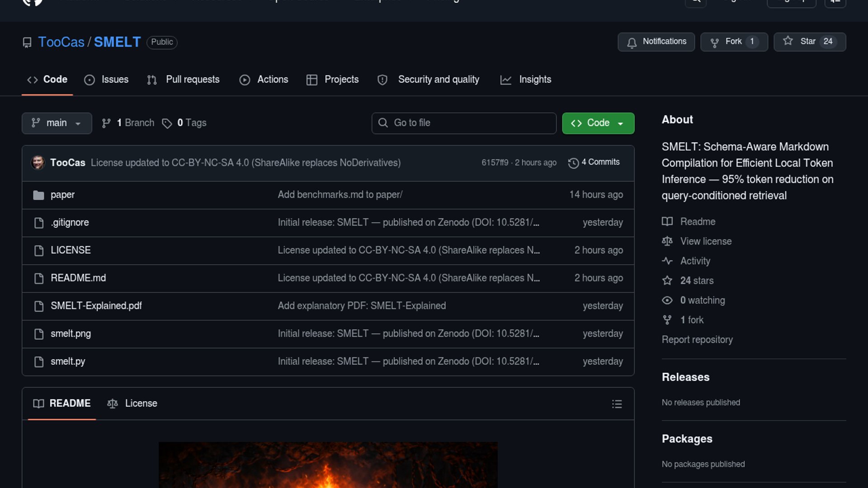
Task: Open the main branch dropdown
Action: click(x=57, y=123)
